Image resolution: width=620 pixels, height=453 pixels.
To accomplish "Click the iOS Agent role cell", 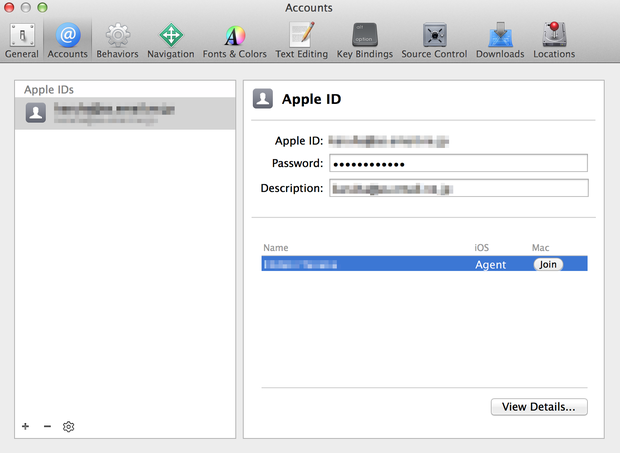I will pos(490,264).
